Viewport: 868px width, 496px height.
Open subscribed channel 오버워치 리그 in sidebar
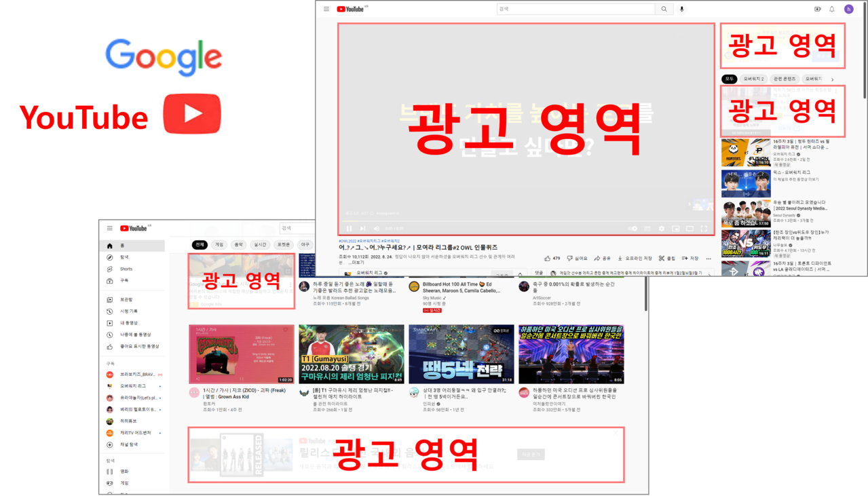click(x=133, y=386)
